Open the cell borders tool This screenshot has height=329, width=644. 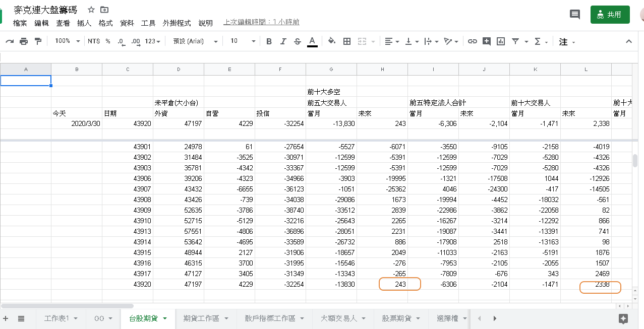(347, 41)
